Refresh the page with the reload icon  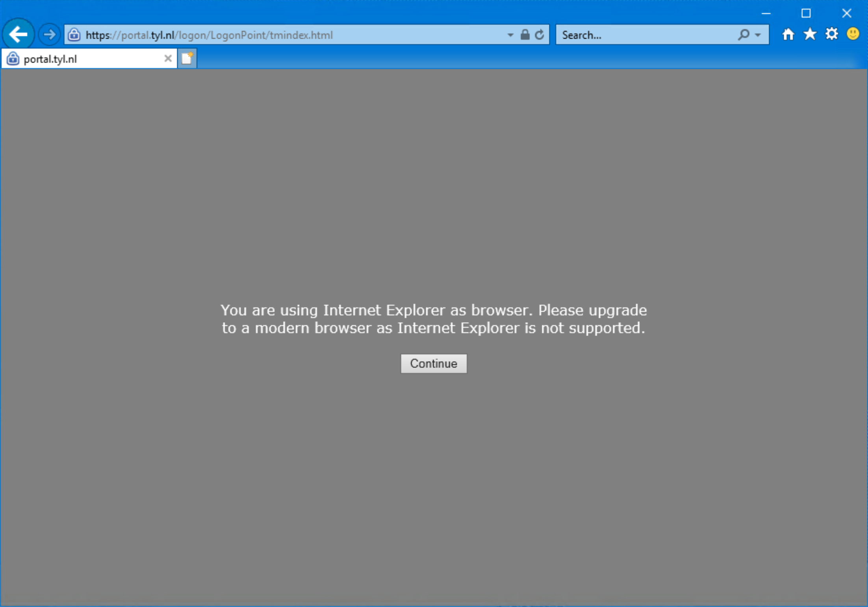[x=540, y=35]
